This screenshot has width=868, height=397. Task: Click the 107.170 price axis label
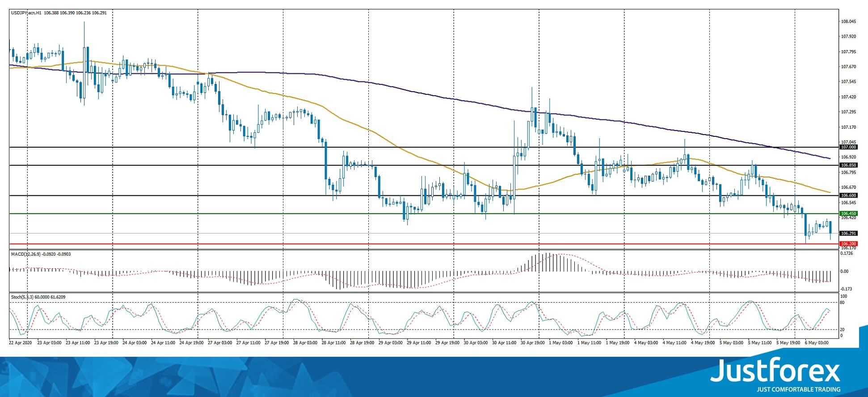click(848, 127)
